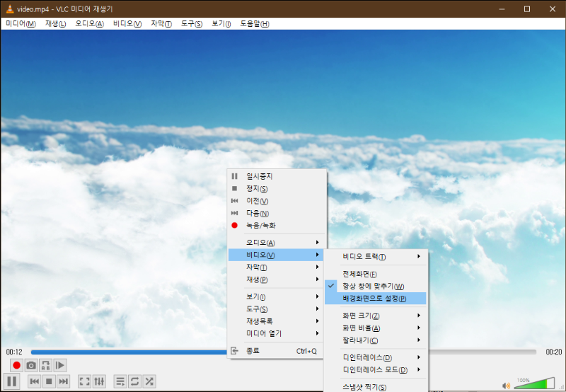
Task: Click the A-B loop icon
Action: (46, 365)
